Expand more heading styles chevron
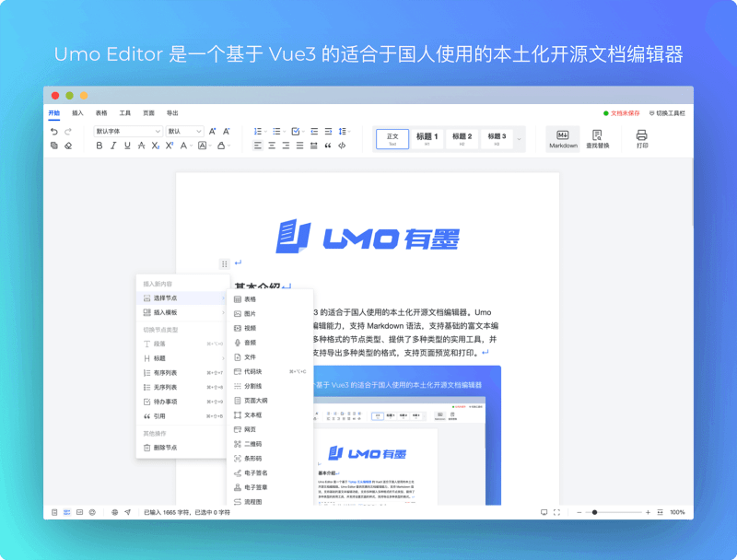The height and width of the screenshot is (560, 737). tap(519, 139)
